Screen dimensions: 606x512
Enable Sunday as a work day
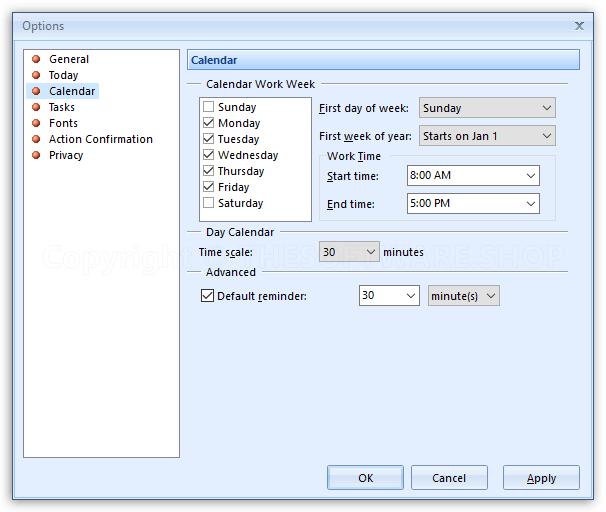point(208,106)
